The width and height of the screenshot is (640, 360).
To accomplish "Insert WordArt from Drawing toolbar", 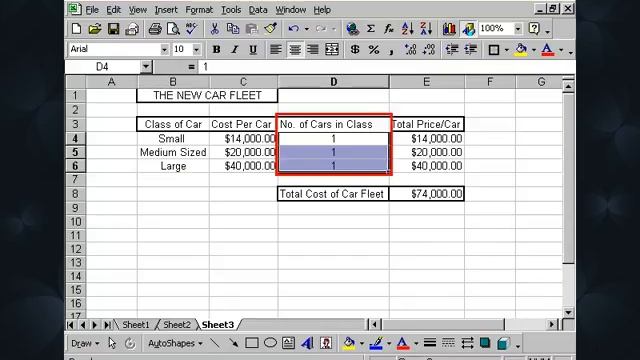I will [x=307, y=343].
